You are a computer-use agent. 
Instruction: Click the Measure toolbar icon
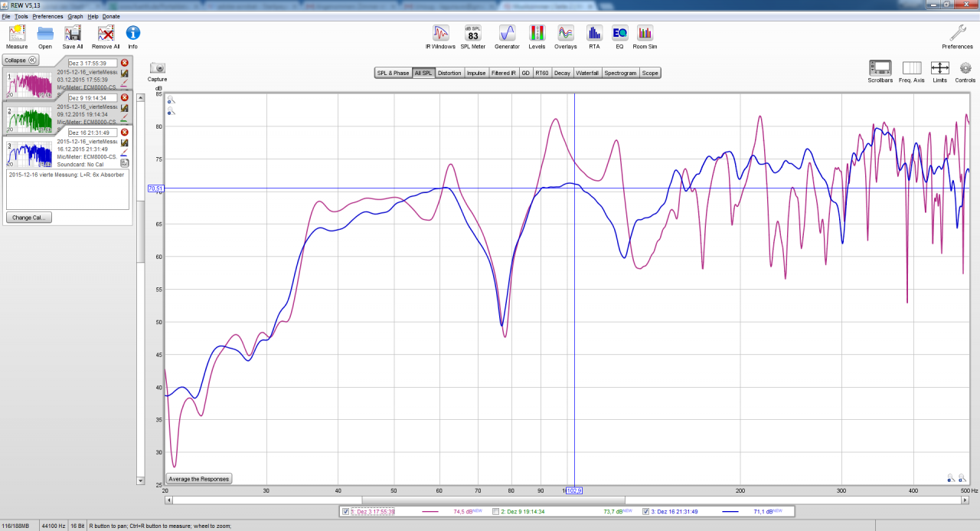(x=17, y=33)
